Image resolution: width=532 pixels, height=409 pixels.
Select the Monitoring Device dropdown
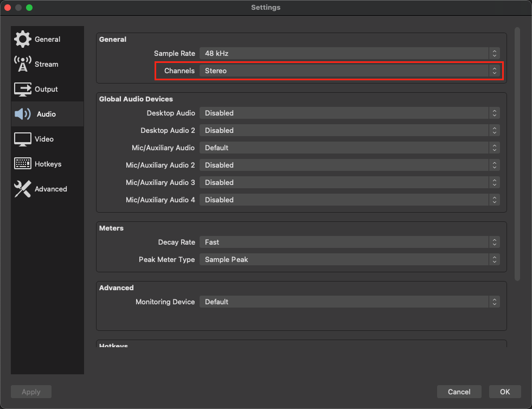coord(349,302)
